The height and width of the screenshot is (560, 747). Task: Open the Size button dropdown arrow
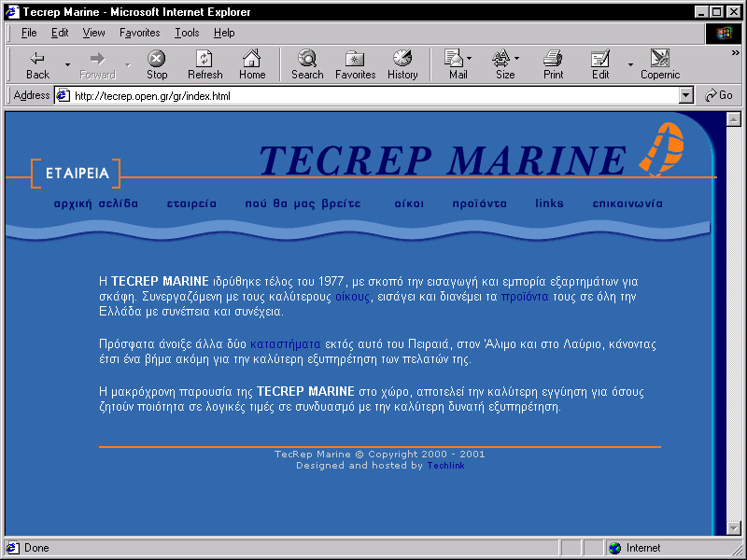(517, 58)
